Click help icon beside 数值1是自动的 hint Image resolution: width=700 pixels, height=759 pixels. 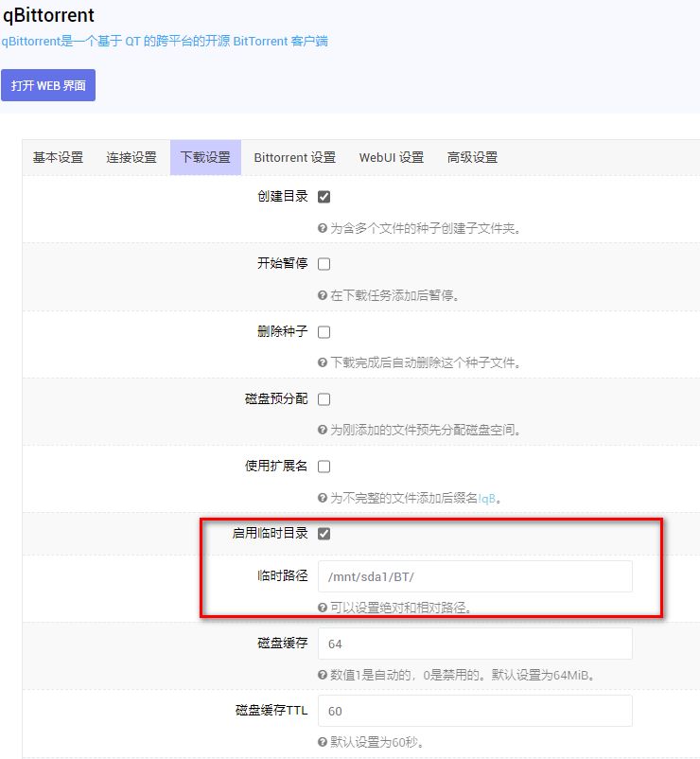[x=323, y=675]
